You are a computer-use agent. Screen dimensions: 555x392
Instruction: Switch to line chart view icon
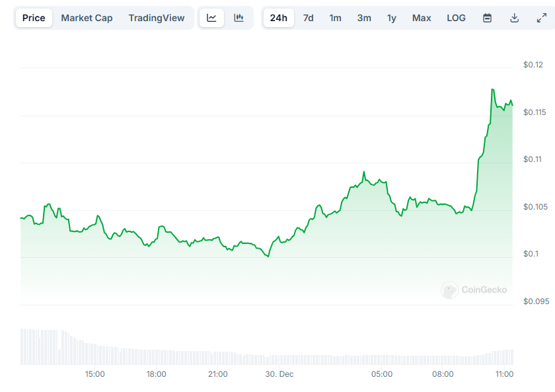211,18
